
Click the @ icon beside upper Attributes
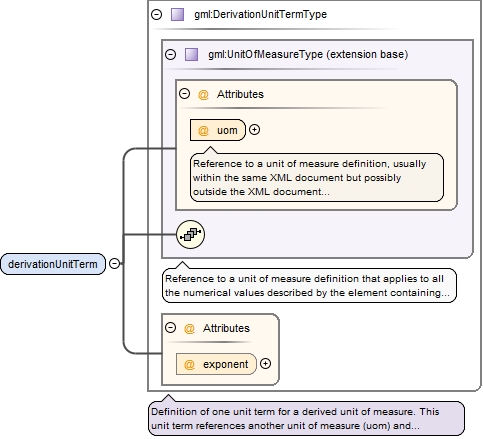point(203,94)
